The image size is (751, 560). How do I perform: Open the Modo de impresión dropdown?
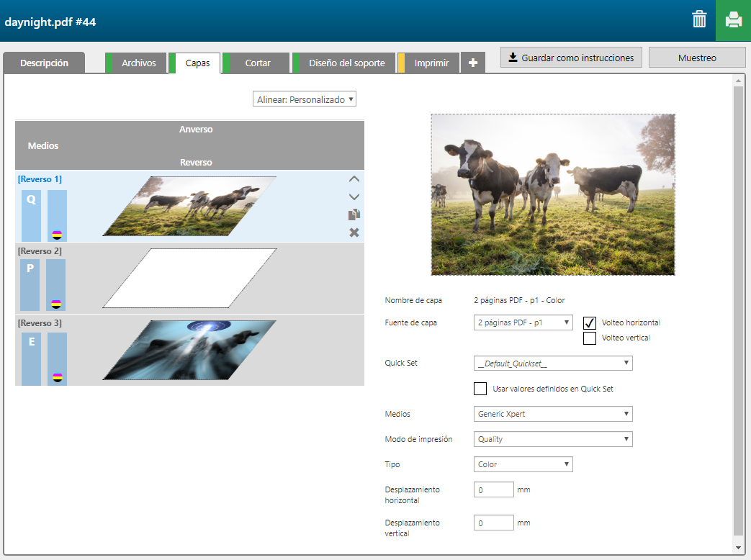point(553,439)
